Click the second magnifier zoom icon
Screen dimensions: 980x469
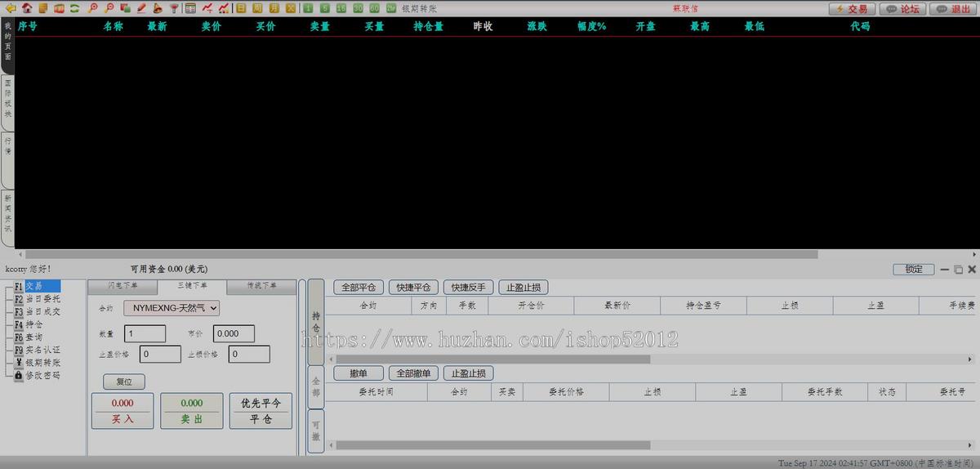[109, 8]
